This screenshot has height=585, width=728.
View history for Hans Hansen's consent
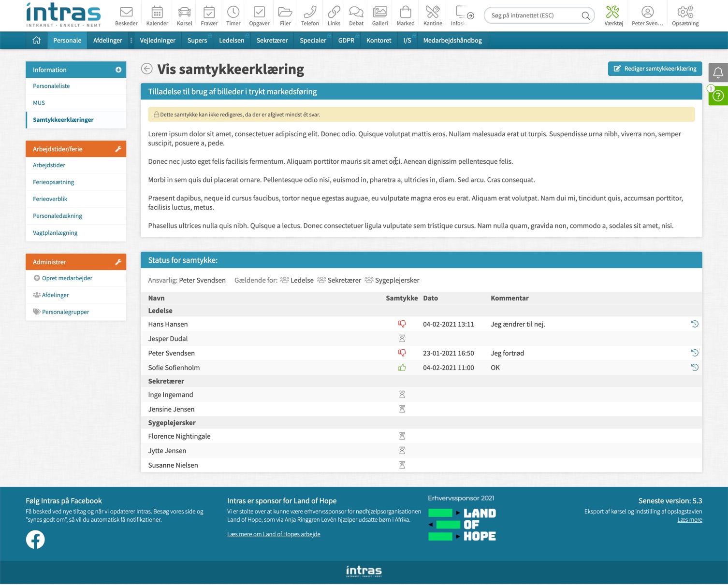pos(694,324)
